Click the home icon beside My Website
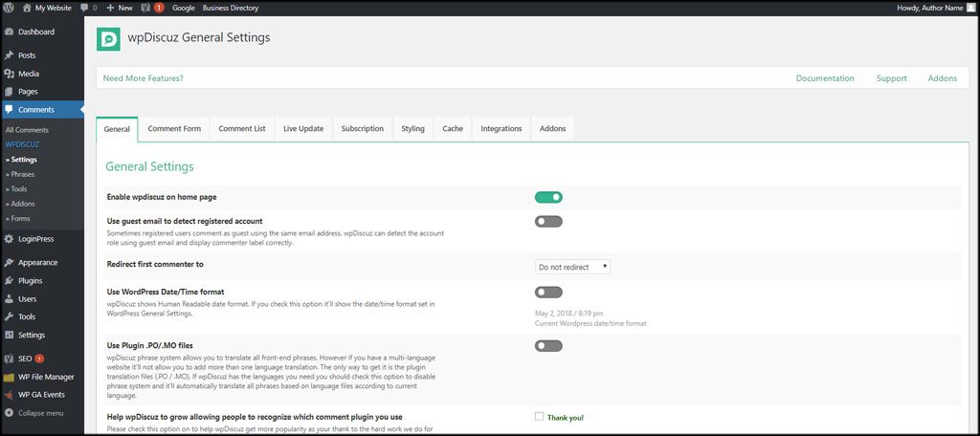Viewport: 980px width, 436px height. pyautogui.click(x=27, y=8)
